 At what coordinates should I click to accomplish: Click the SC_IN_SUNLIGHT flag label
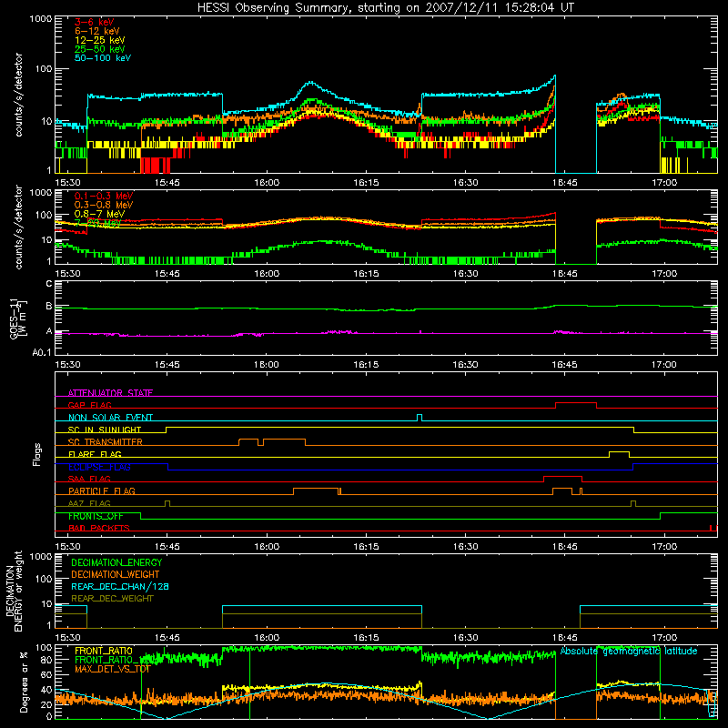pos(105,430)
